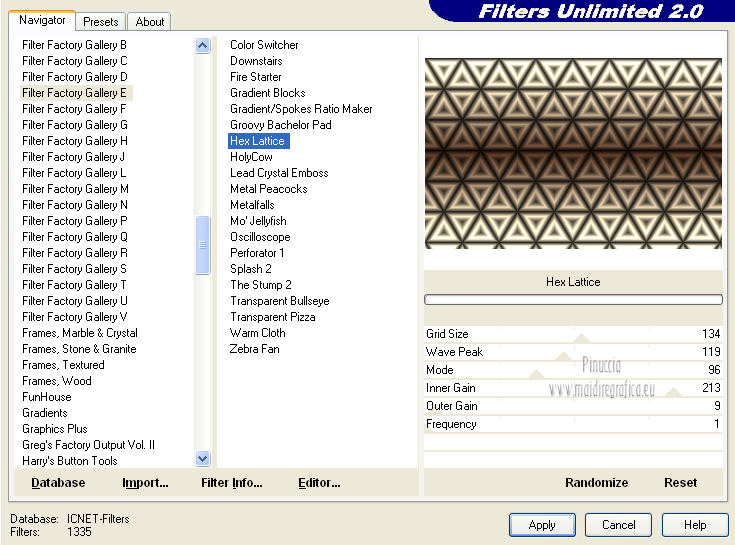Image resolution: width=735 pixels, height=545 pixels.
Task: Open the Database menu
Action: [x=58, y=483]
